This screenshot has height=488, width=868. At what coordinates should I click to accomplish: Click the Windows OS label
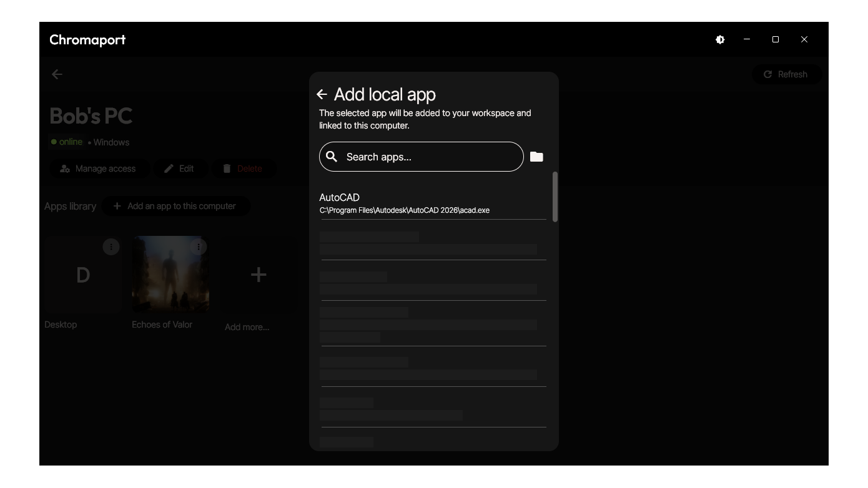tap(111, 142)
